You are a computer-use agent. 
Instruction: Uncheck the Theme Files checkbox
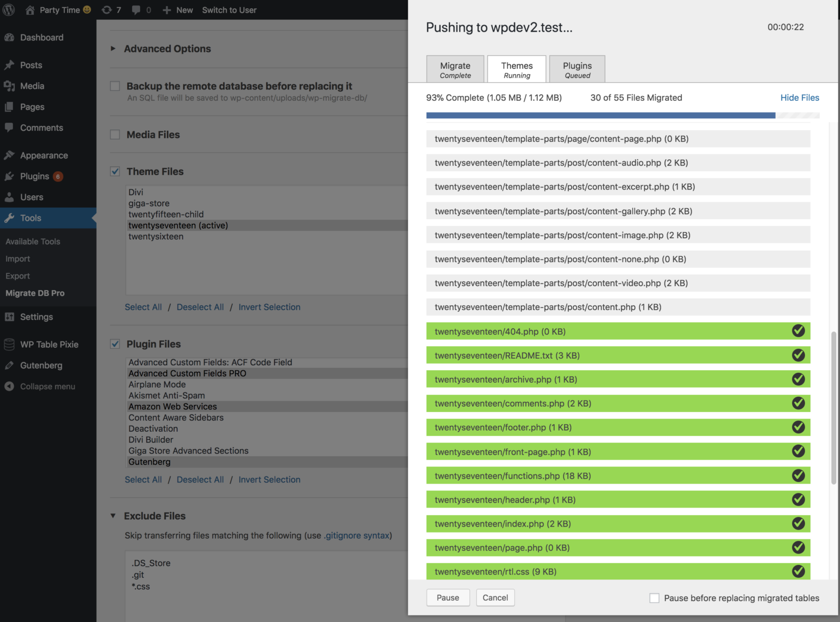[x=115, y=171]
